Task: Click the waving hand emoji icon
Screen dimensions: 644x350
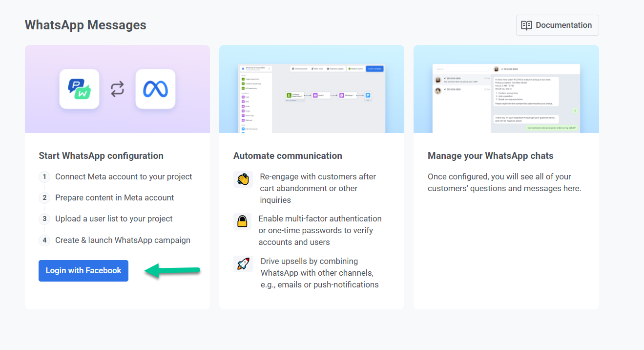Action: tap(243, 179)
